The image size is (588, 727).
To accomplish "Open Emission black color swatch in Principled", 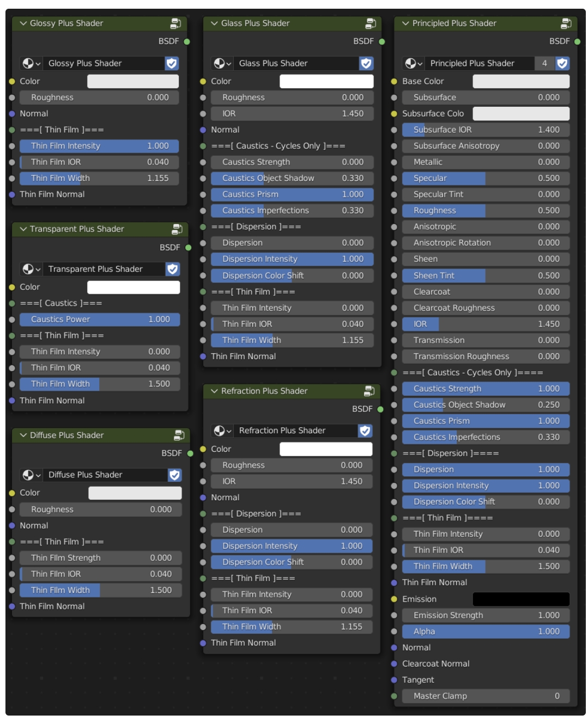I will 521,599.
